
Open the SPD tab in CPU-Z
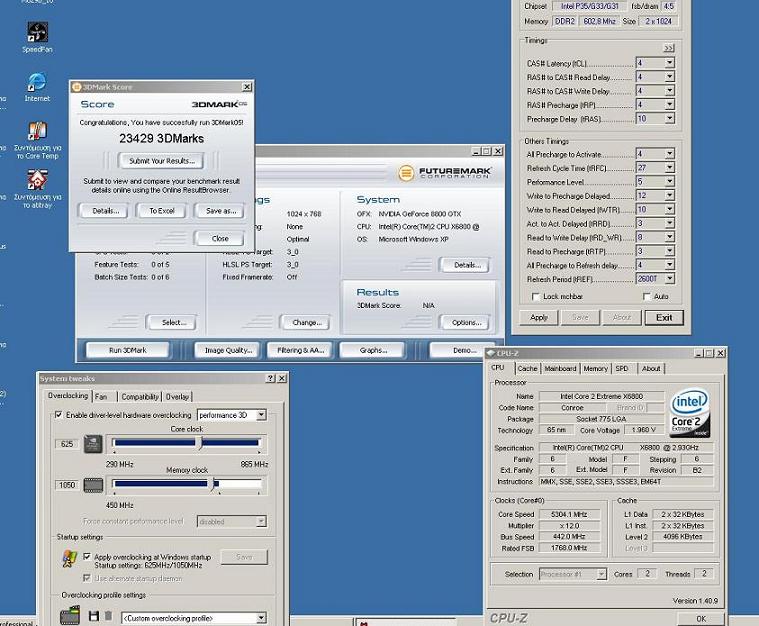coord(622,368)
